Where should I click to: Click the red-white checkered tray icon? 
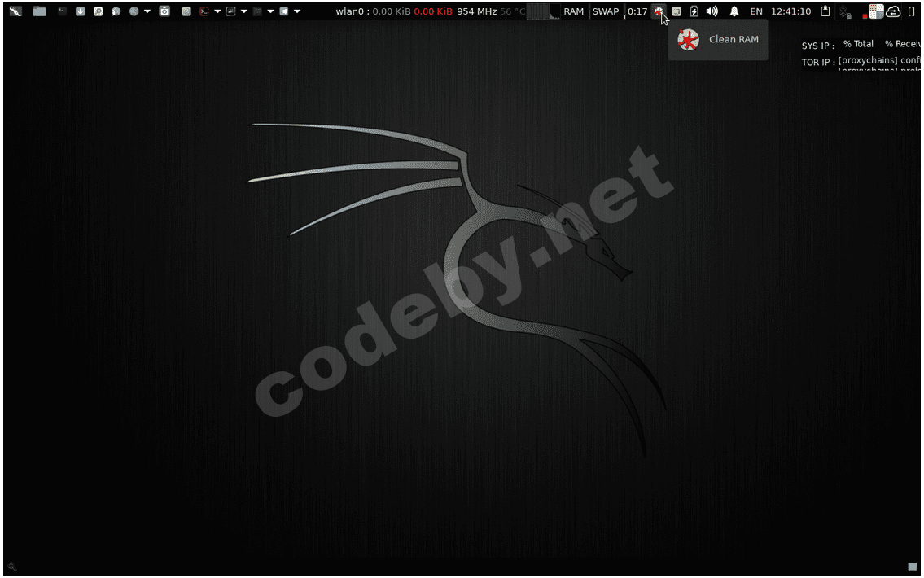tap(876, 11)
